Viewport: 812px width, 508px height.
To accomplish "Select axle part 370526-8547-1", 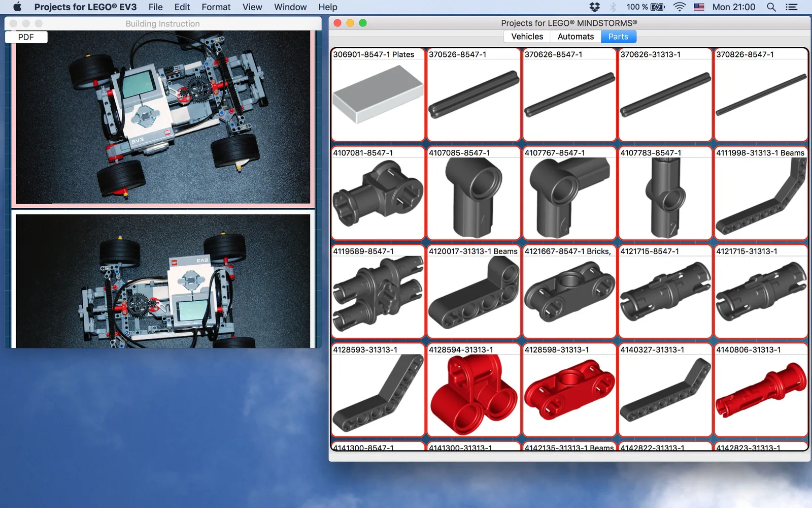I will click(x=473, y=95).
